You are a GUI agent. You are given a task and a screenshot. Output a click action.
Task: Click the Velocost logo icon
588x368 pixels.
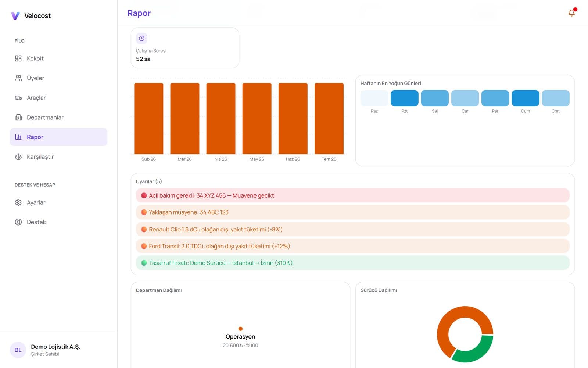[15, 15]
